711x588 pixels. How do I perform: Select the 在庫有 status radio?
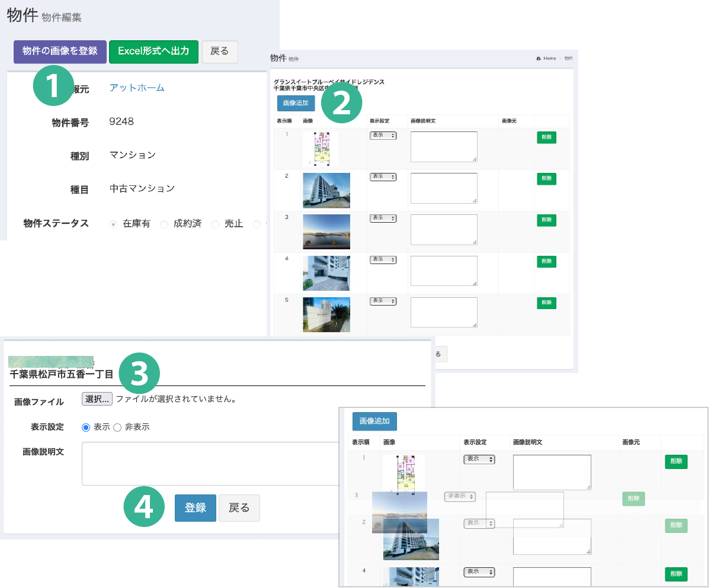pyautogui.click(x=113, y=224)
